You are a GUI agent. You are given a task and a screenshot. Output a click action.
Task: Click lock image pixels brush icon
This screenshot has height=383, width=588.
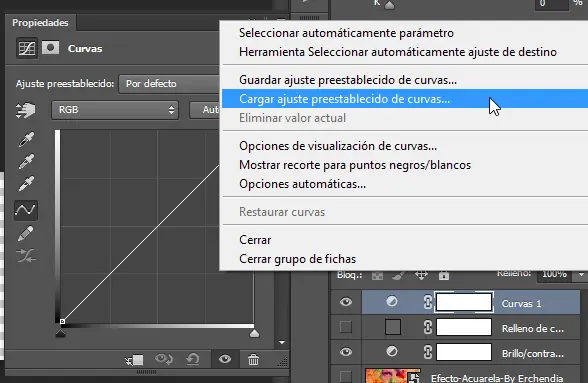tap(398, 276)
